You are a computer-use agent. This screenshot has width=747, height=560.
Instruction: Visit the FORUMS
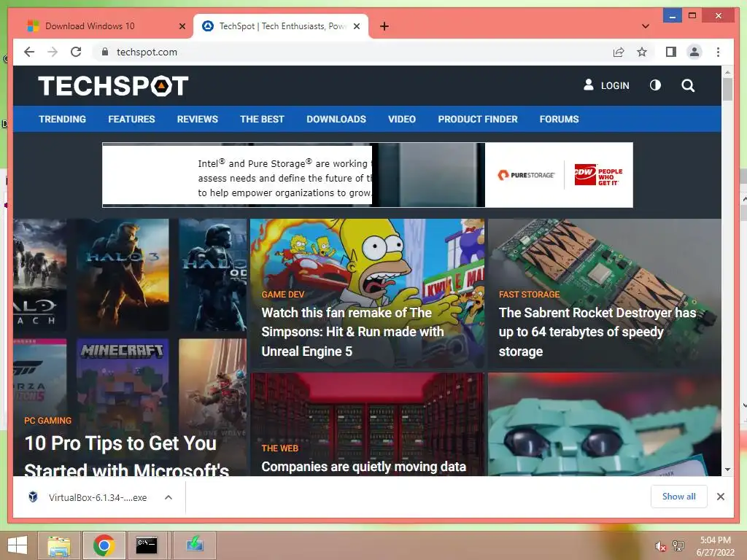tap(559, 119)
